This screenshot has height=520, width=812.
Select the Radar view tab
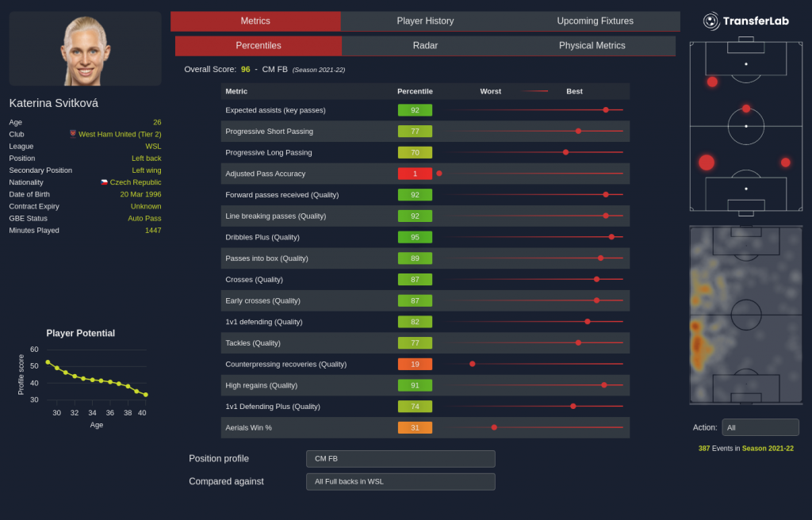[x=425, y=46]
